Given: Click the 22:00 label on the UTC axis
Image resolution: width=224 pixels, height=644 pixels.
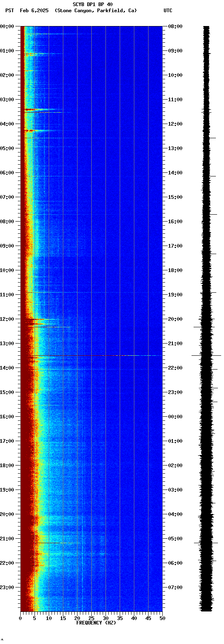Looking at the screenshot, I should point(175,368).
